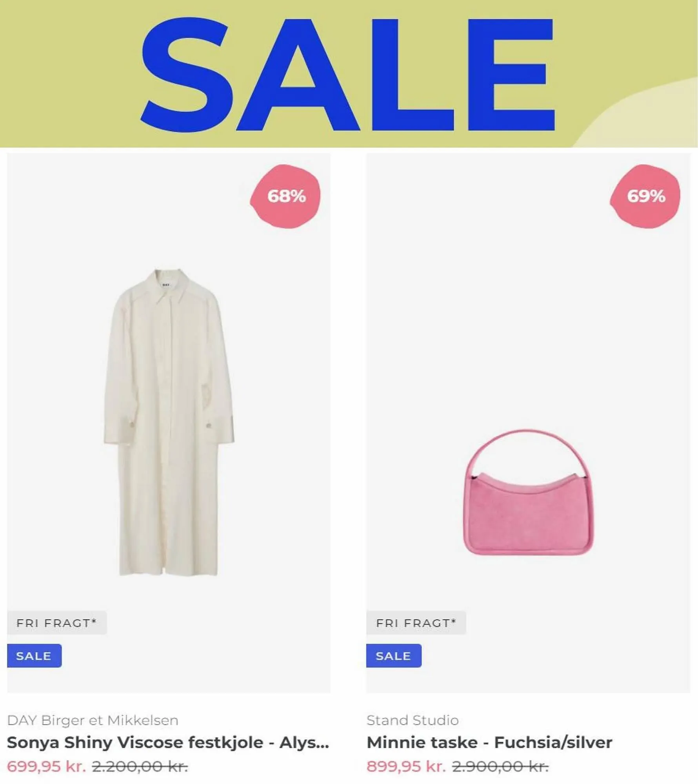Select FRI FRAGT label under the dress
This screenshot has height=784, width=698.
tap(57, 623)
